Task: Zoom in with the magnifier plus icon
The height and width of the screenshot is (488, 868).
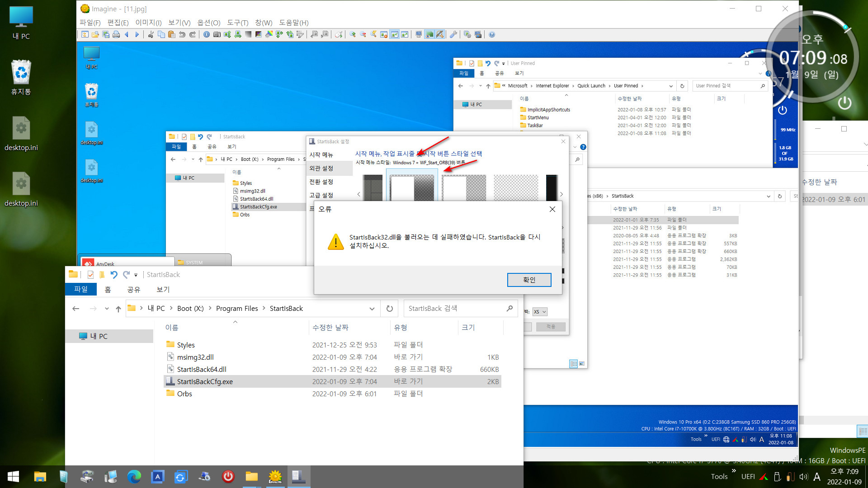Action: pos(353,34)
